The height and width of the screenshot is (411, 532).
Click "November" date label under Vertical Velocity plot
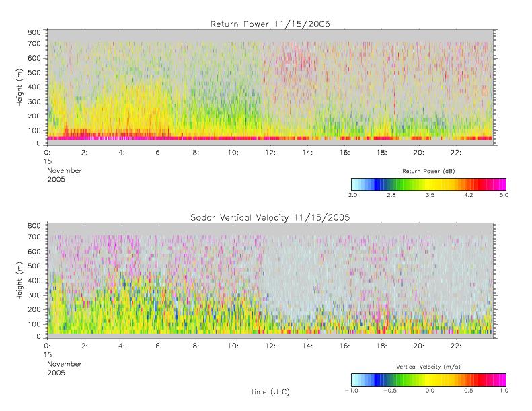coord(65,364)
